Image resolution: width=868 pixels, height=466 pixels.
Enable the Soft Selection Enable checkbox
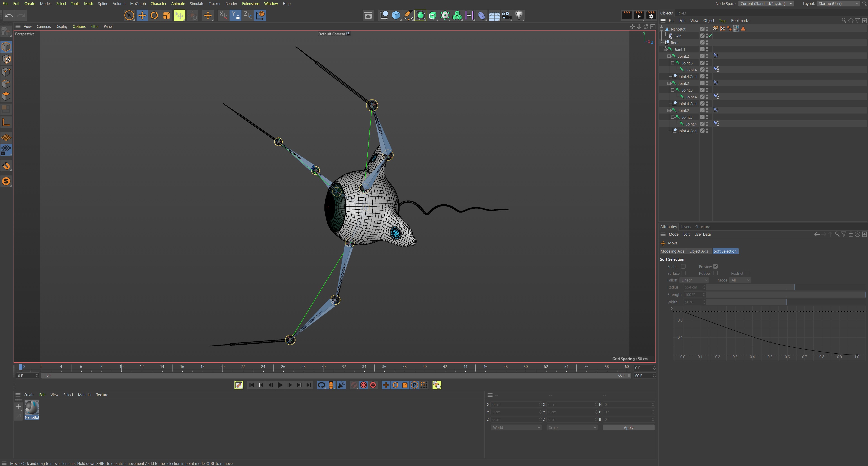tap(683, 266)
